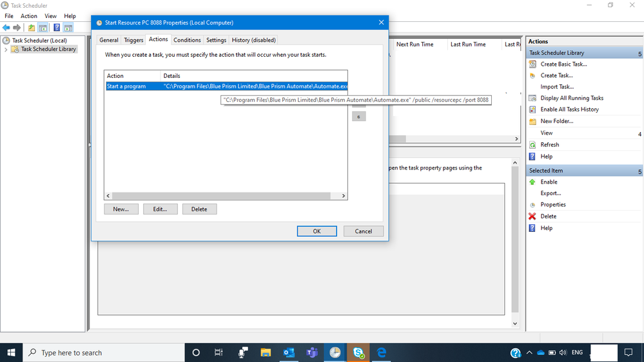The width and height of the screenshot is (644, 362).
Task: Click the Task Scheduler clock icon in taskbar
Action: [x=335, y=352]
